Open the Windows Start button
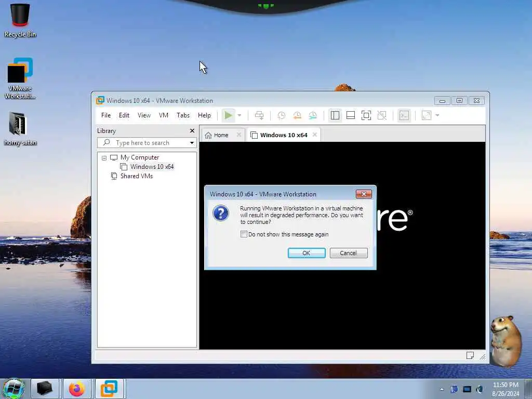This screenshot has height=399, width=532. tap(14, 389)
